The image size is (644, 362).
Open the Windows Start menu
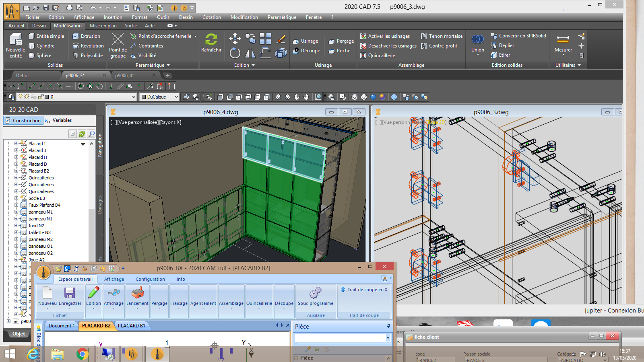tap(10, 354)
